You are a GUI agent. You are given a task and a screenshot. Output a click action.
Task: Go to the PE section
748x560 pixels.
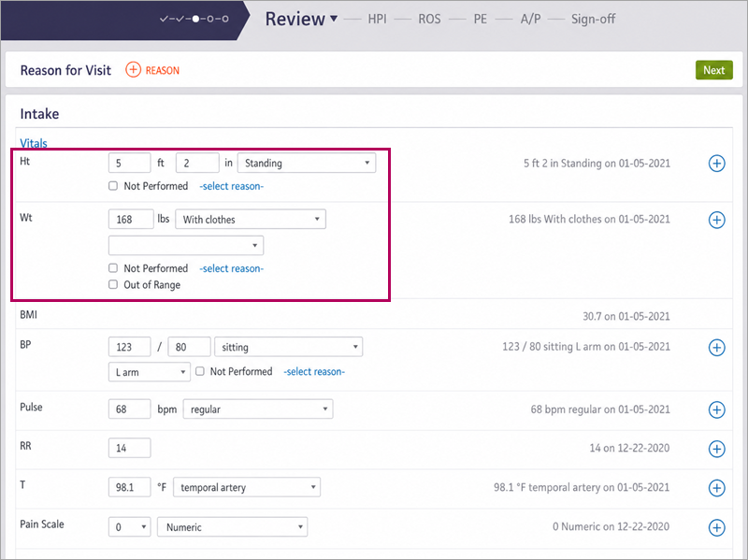click(x=480, y=19)
